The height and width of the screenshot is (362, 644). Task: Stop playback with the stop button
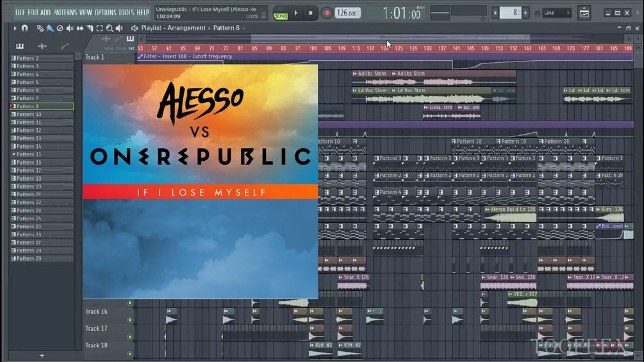[311, 13]
